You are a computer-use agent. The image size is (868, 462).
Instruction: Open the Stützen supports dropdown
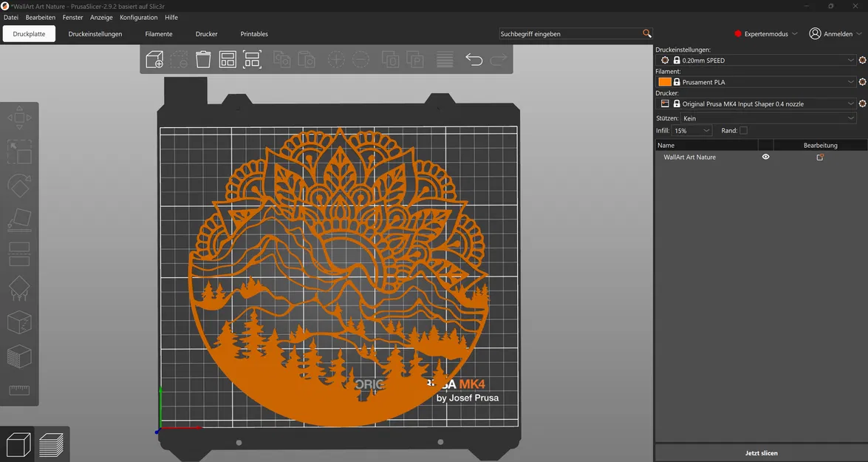tap(768, 118)
